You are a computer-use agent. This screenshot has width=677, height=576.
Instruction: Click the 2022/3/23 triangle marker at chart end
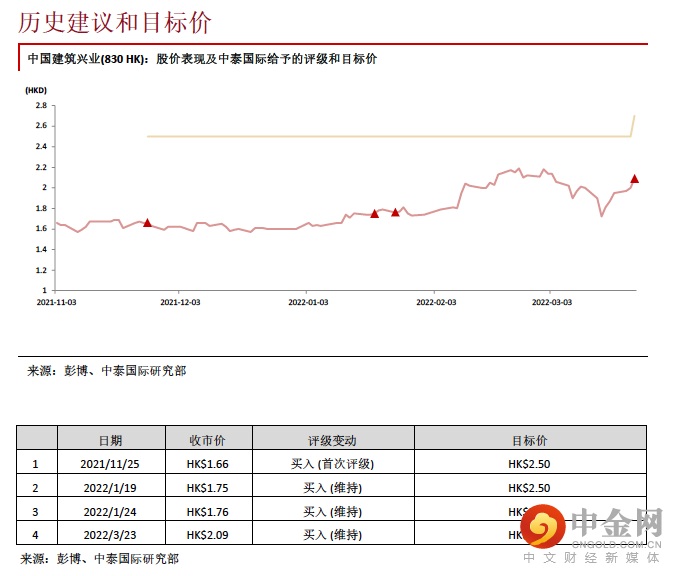click(x=634, y=179)
